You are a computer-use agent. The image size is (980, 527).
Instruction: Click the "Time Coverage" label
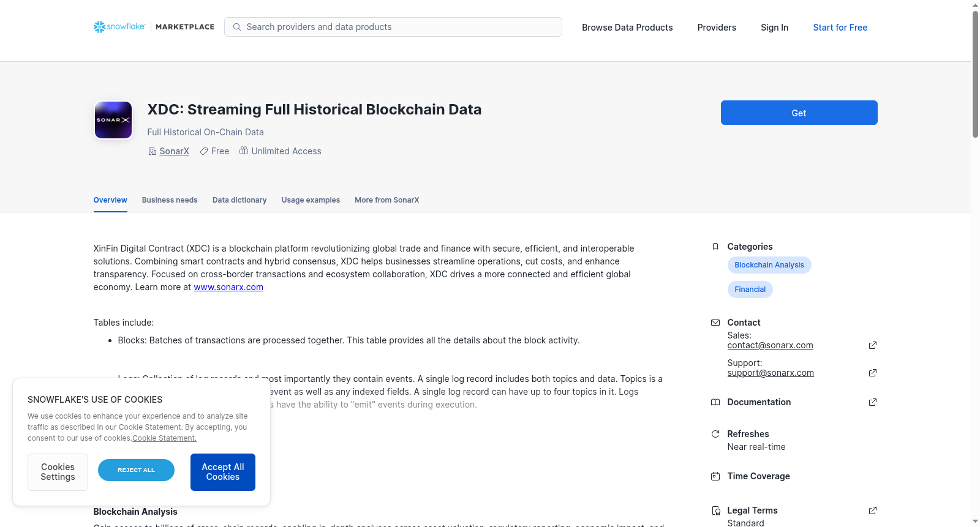[758, 476]
